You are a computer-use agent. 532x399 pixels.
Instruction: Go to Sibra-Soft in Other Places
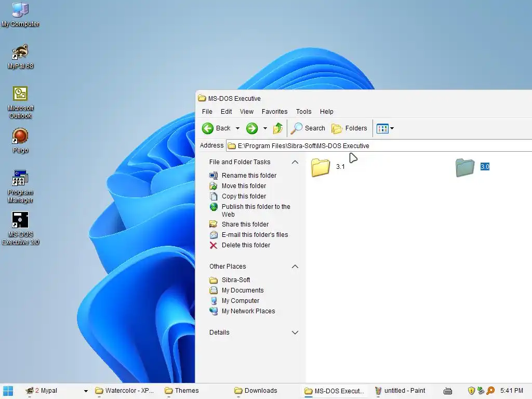click(236, 280)
